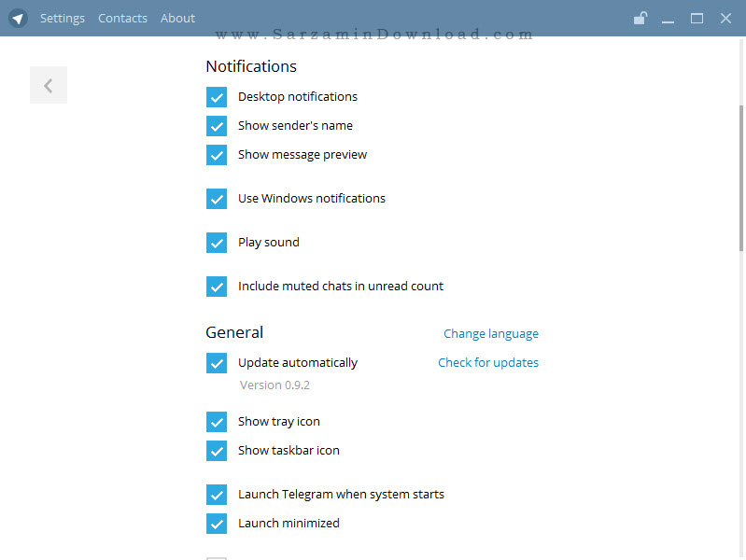746x560 pixels.
Task: Maximize the Telegram window
Action: 697,19
